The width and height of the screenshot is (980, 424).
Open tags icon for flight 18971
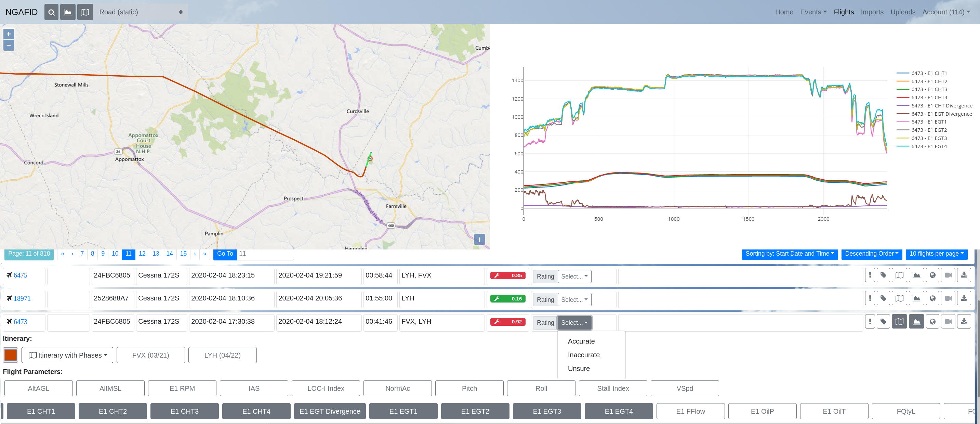[x=883, y=298]
